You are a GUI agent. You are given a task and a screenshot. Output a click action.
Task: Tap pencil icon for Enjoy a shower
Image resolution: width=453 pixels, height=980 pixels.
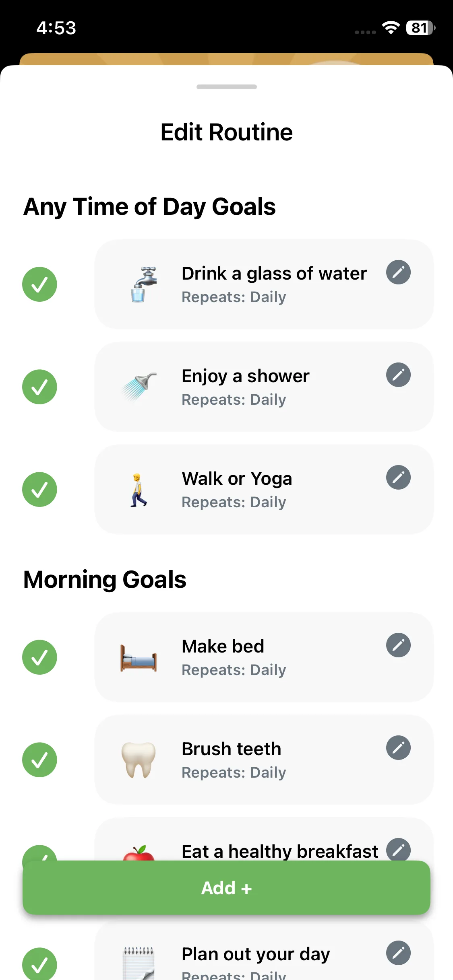click(398, 375)
